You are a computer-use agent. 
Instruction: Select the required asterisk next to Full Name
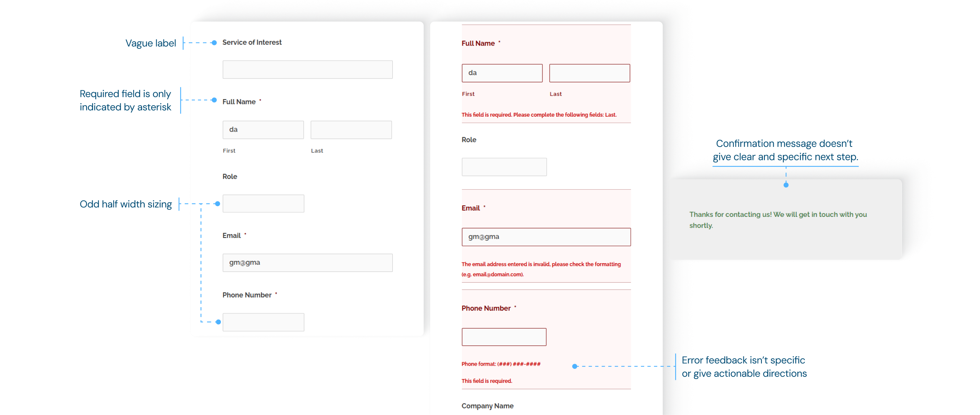(260, 100)
